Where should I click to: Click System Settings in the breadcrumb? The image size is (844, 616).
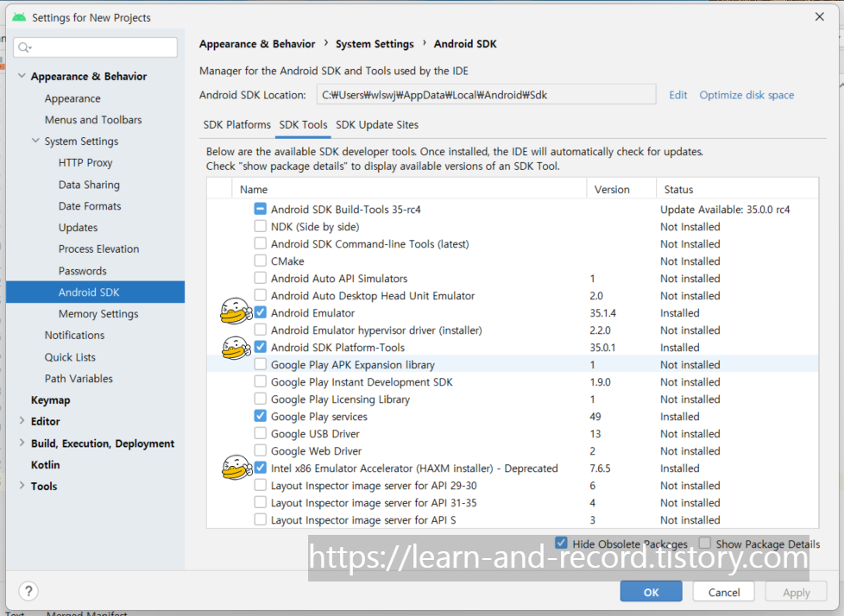click(x=375, y=44)
